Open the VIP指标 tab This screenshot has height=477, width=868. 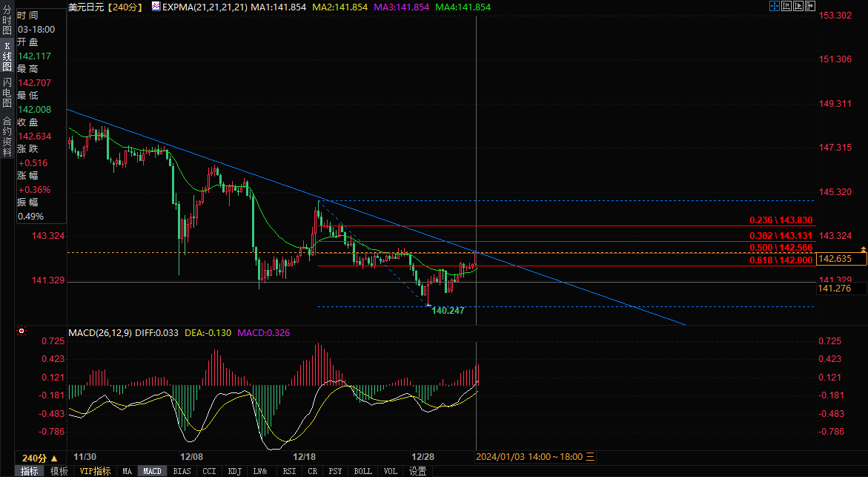click(95, 471)
